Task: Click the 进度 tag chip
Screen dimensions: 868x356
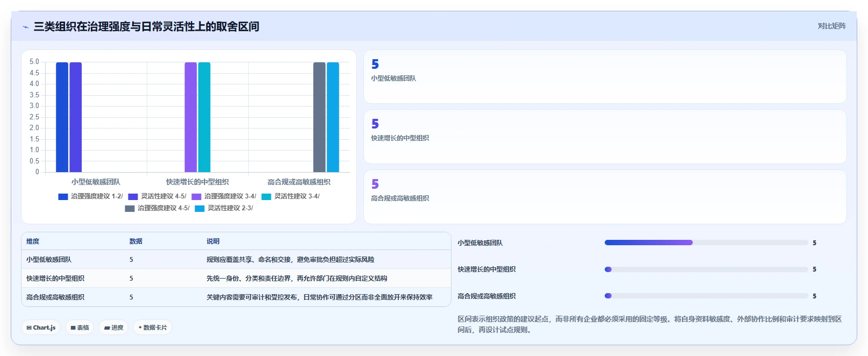Action: [x=113, y=327]
